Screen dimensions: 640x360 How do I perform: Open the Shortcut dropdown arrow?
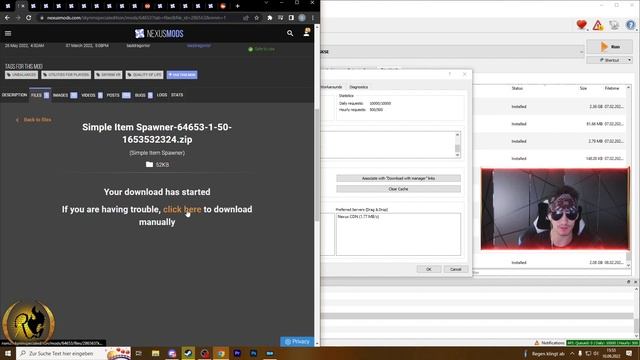[x=629, y=60]
